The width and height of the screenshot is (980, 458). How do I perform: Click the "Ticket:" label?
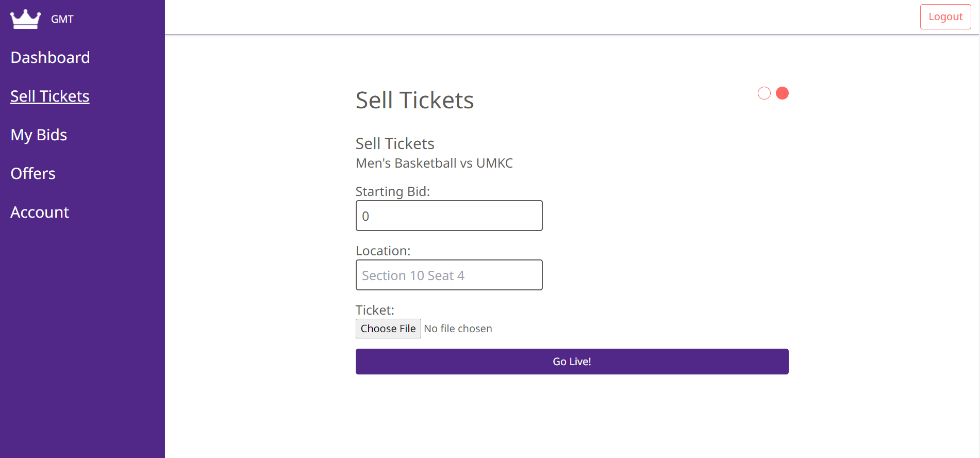click(x=375, y=310)
